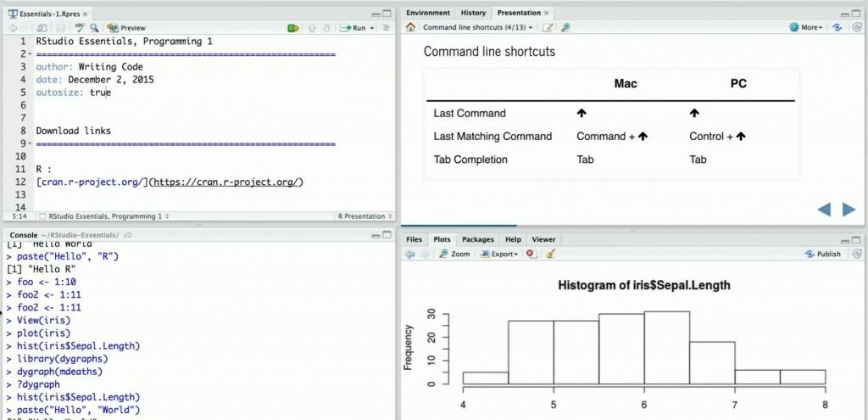Open the slide list dropdown Command line shortcuts
Viewport: 868px width, 420px height.
click(x=477, y=27)
